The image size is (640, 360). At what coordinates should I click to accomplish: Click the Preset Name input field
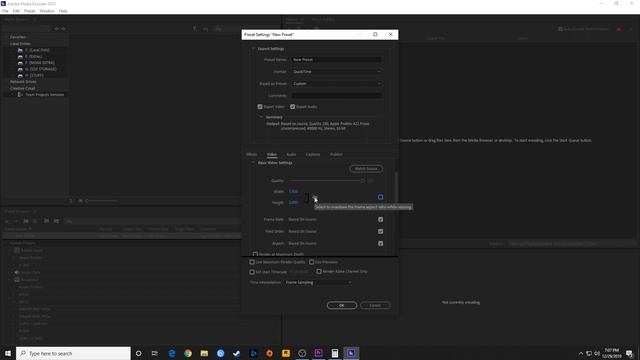(x=337, y=60)
